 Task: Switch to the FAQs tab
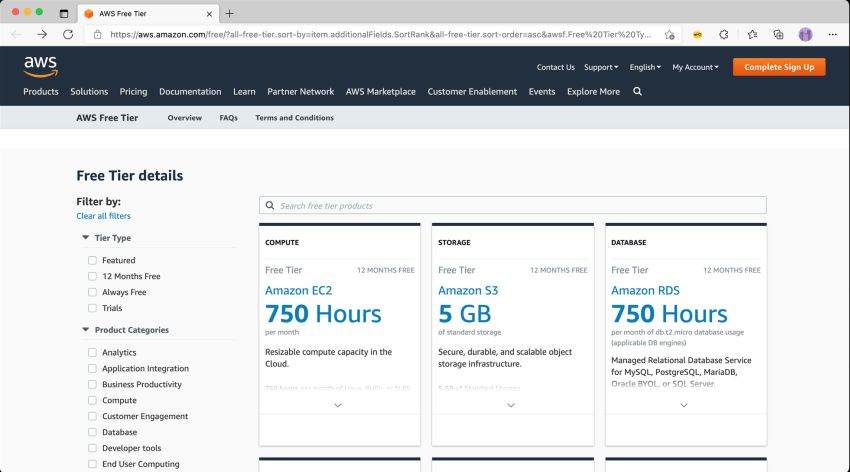click(228, 118)
